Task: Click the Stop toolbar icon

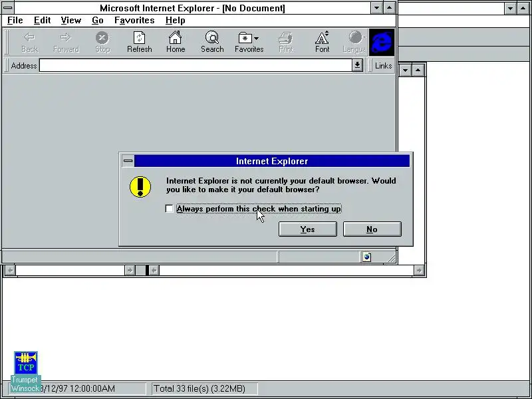Action: (102, 42)
